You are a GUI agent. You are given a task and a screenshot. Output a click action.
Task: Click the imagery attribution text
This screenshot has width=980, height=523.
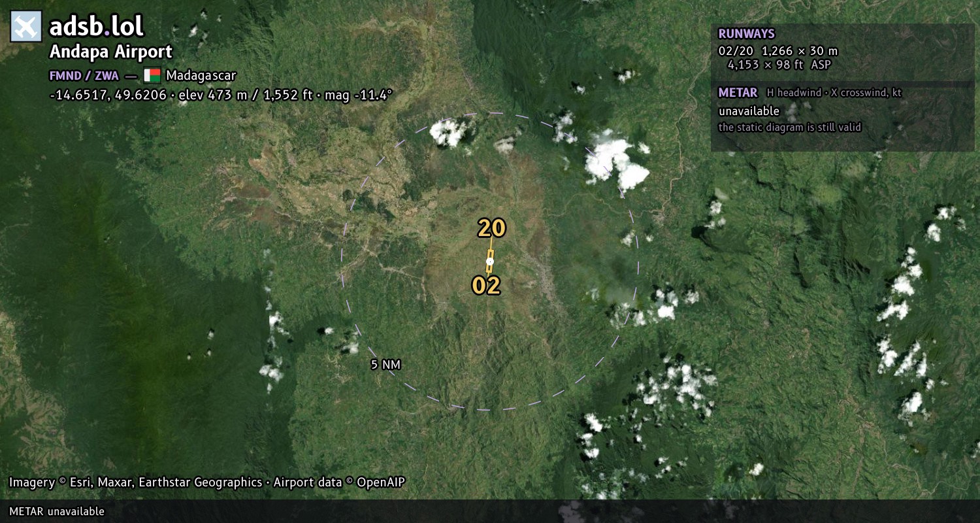(x=207, y=482)
